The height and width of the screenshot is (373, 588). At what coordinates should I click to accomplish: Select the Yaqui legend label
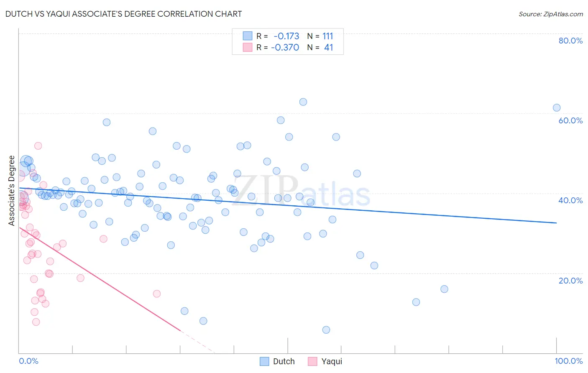(x=332, y=361)
